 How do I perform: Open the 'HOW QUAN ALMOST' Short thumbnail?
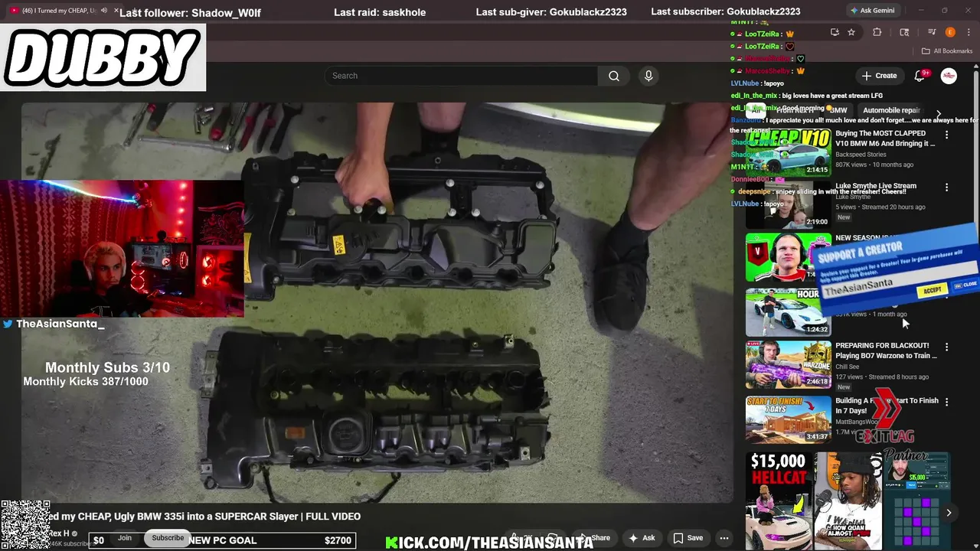click(848, 501)
